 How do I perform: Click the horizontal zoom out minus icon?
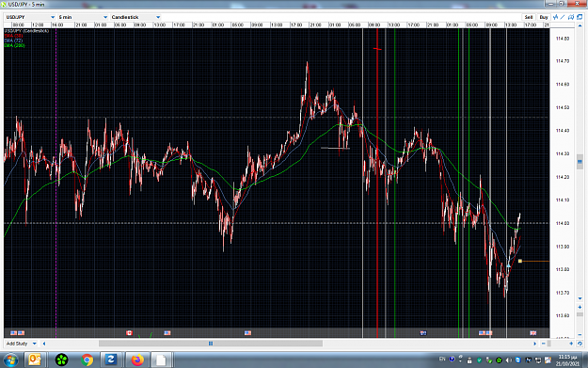click(x=544, y=344)
